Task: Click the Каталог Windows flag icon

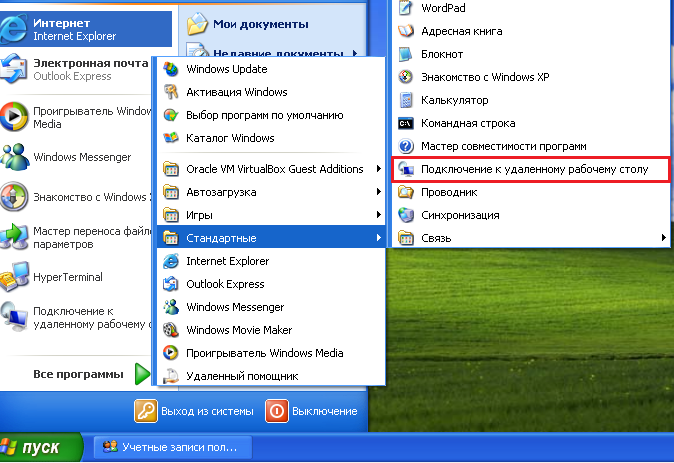Action: coord(171,138)
